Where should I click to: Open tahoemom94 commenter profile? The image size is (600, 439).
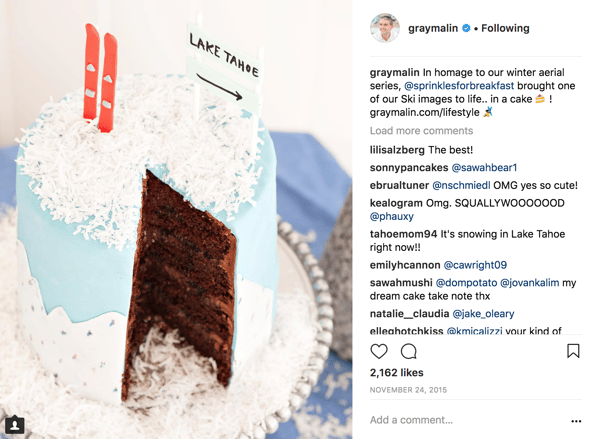click(x=403, y=234)
